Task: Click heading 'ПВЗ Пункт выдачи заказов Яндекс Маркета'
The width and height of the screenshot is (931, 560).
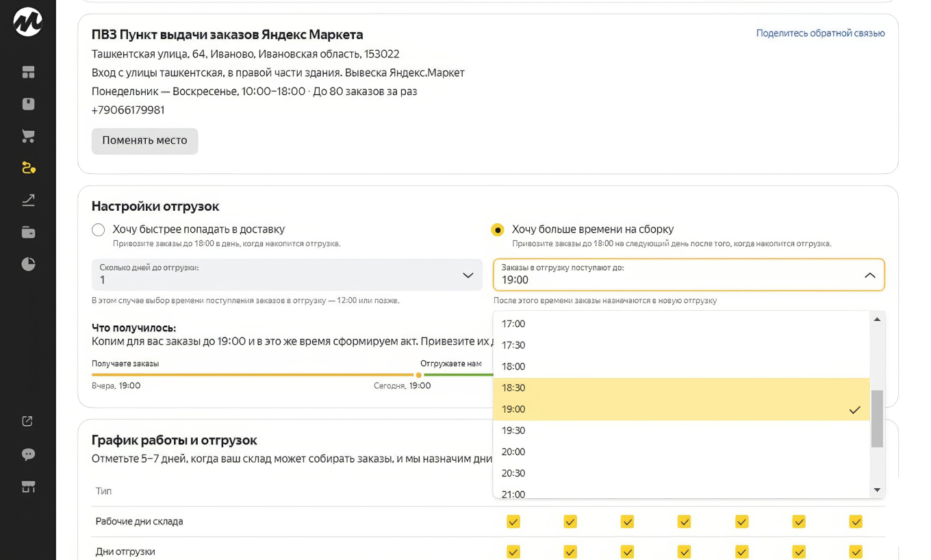Action: coord(227,34)
